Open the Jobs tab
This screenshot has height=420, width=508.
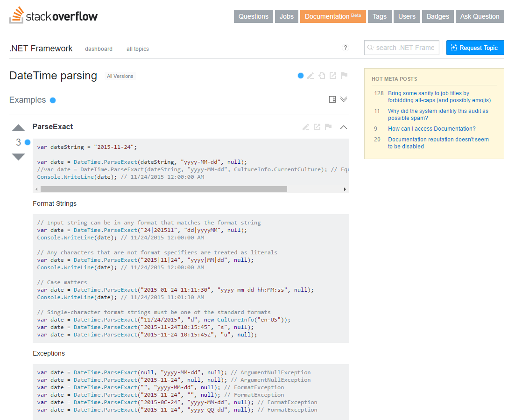pos(286,16)
